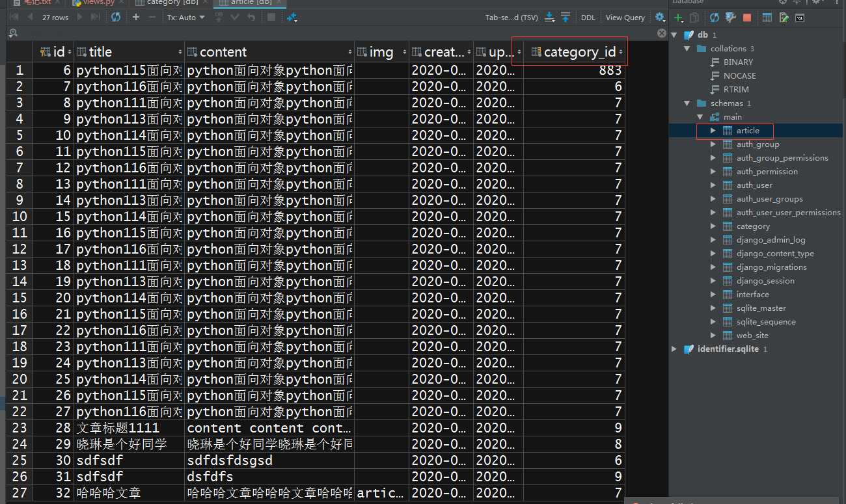Dump table data to file
This screenshot has width=846, height=504.
(549, 18)
